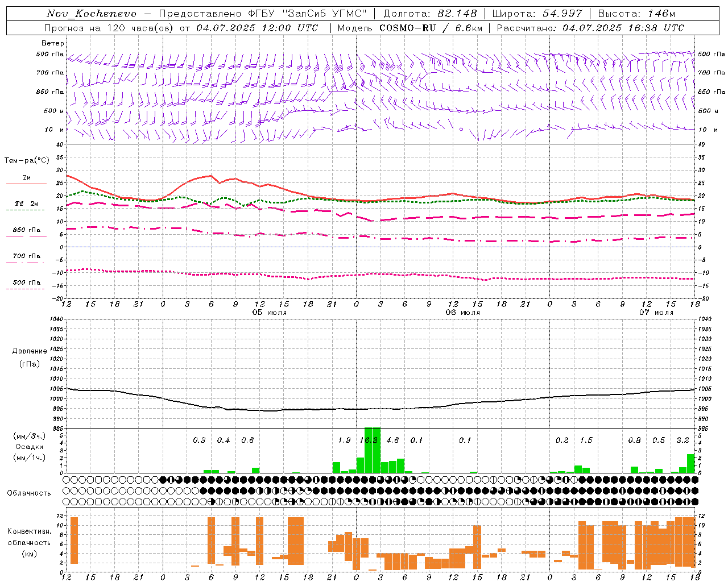Click the 'Тем-ра(°C)' temperature label
The width and height of the screenshot is (728, 582).
[27, 161]
